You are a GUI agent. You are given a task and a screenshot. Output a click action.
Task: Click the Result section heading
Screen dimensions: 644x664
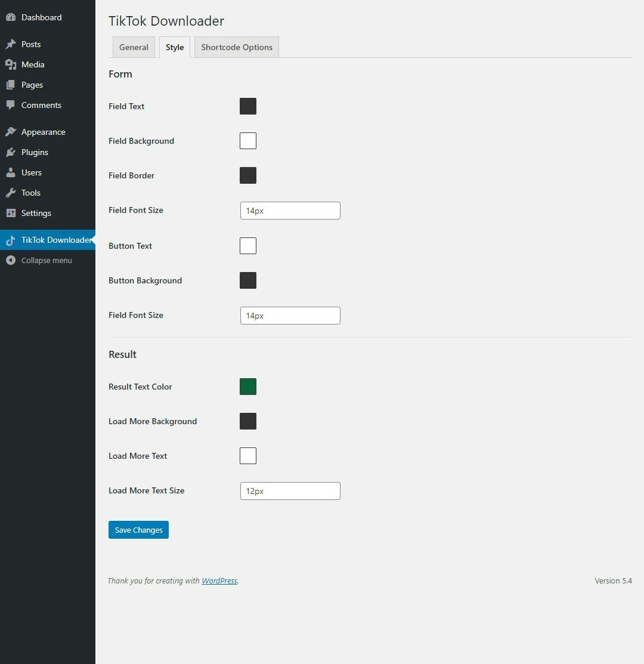click(122, 354)
